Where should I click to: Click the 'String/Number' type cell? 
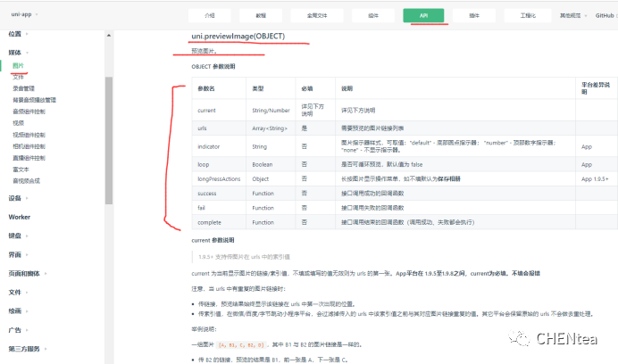click(271, 111)
